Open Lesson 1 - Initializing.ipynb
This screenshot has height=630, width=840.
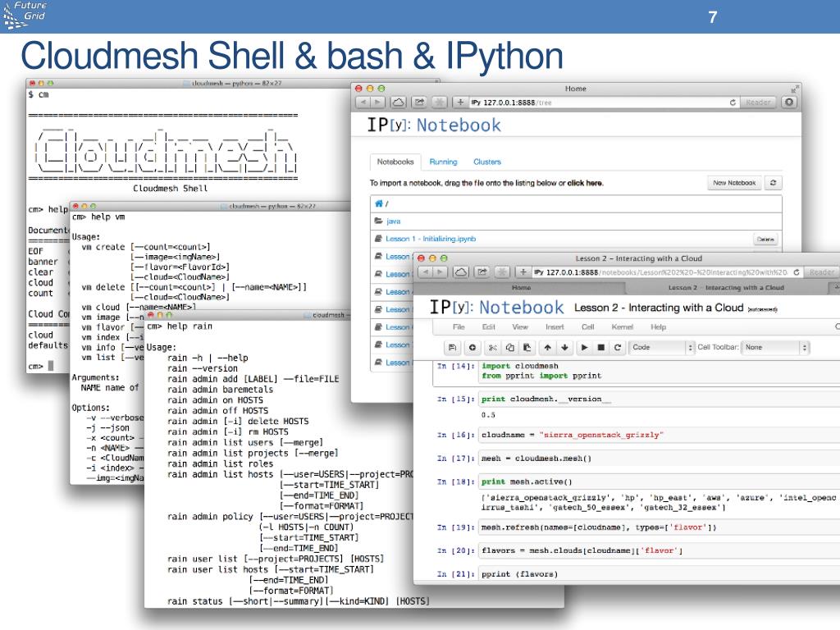coord(431,239)
